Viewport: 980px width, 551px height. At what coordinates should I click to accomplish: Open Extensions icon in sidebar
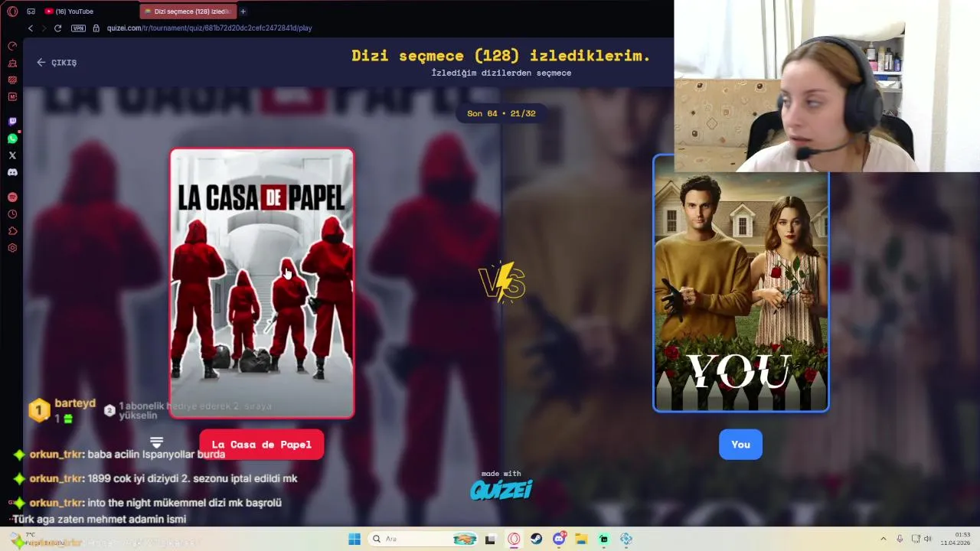coord(12,231)
